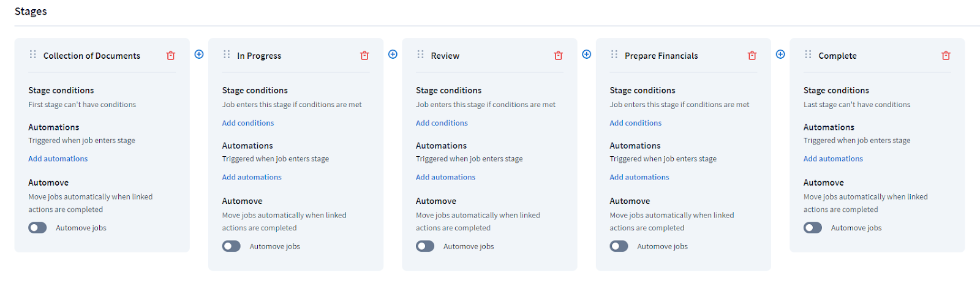Add conditions to In Progress stage

248,123
